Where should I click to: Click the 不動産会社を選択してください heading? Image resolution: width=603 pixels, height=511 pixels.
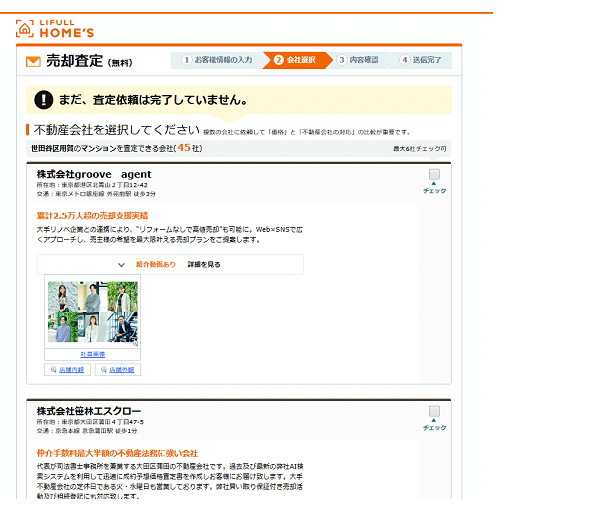coord(117,130)
